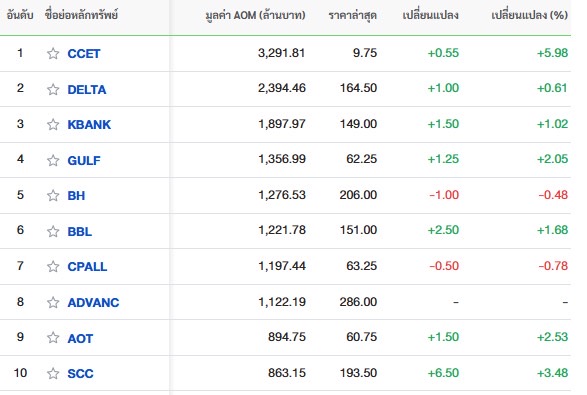587x395 pixels.
Task: Favorite BBL using its star icon
Action: pos(53,231)
